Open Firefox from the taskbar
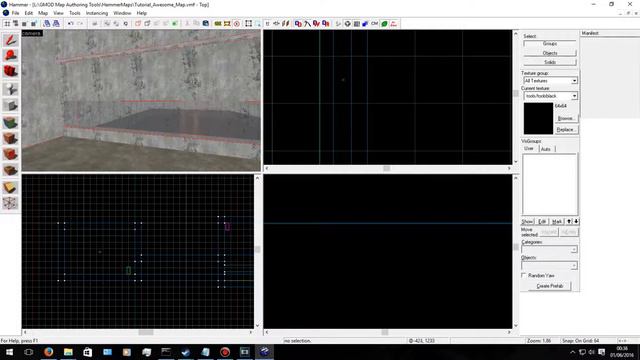640x360 pixels. [48, 352]
